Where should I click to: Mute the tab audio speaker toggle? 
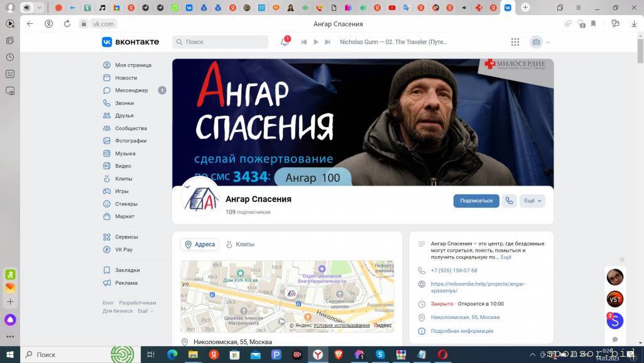pyautogui.click(x=26, y=8)
